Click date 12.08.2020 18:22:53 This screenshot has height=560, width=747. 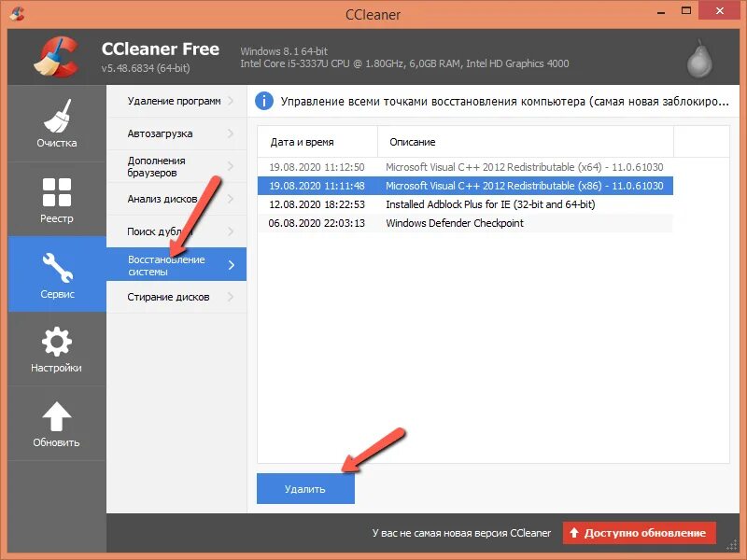(x=317, y=204)
